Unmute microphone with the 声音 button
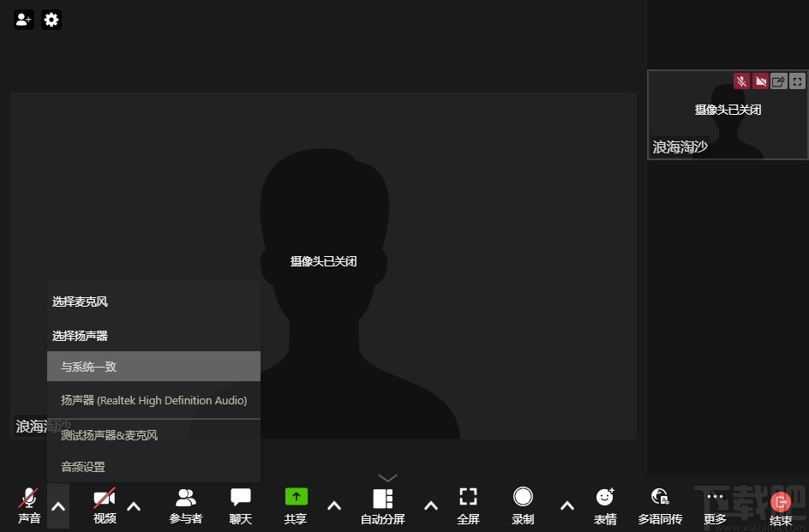This screenshot has width=809, height=532. (x=29, y=505)
